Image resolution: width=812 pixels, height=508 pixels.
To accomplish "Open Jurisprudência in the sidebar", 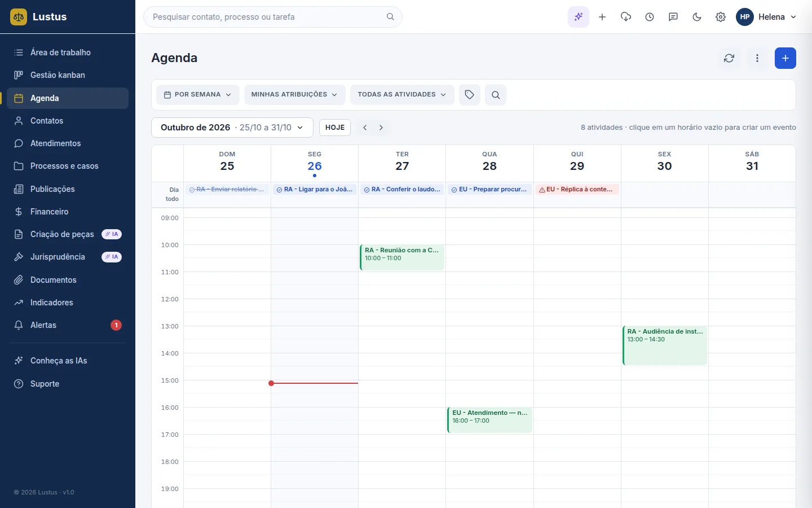I will pyautogui.click(x=68, y=257).
